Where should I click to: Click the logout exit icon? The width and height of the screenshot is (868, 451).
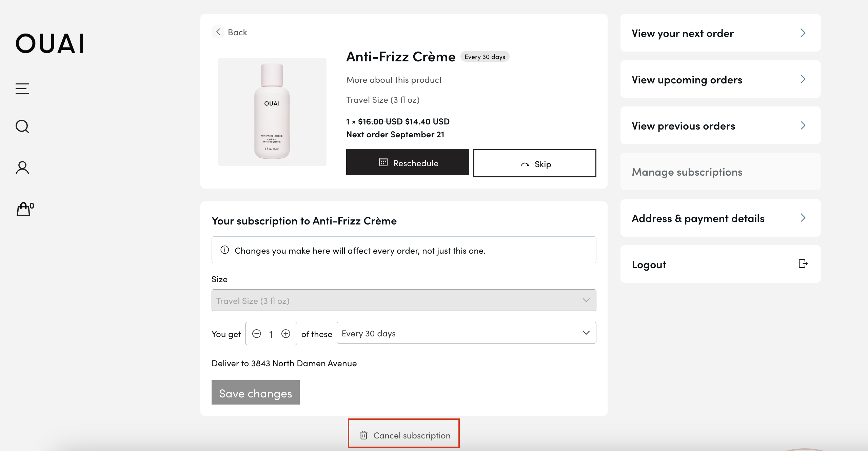pos(803,263)
